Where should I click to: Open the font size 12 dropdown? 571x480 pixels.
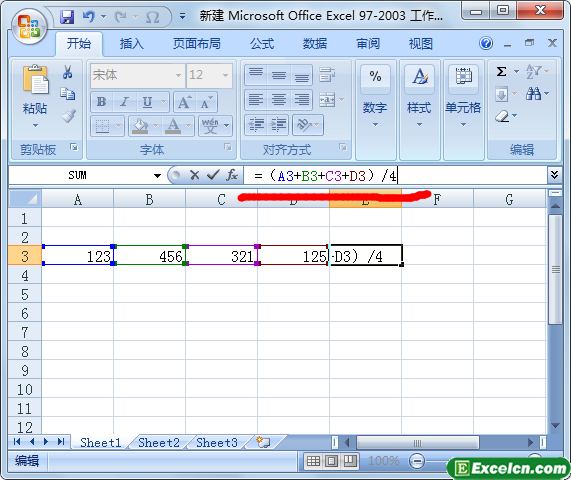(225, 75)
